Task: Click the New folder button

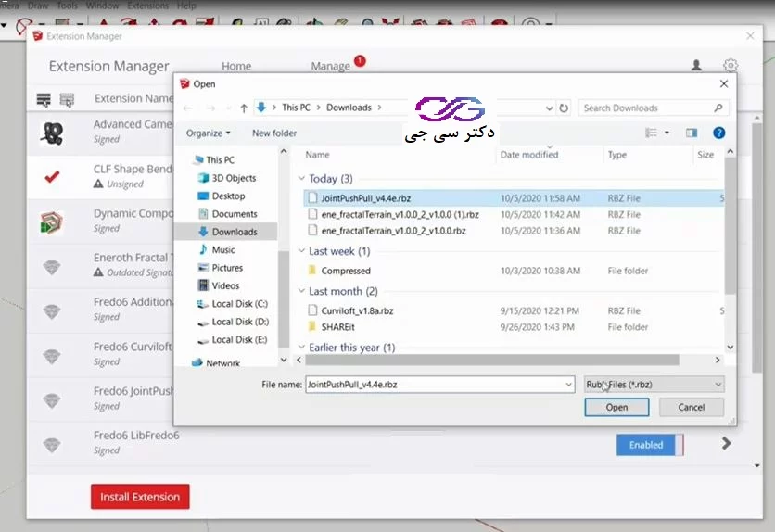Action: [274, 133]
